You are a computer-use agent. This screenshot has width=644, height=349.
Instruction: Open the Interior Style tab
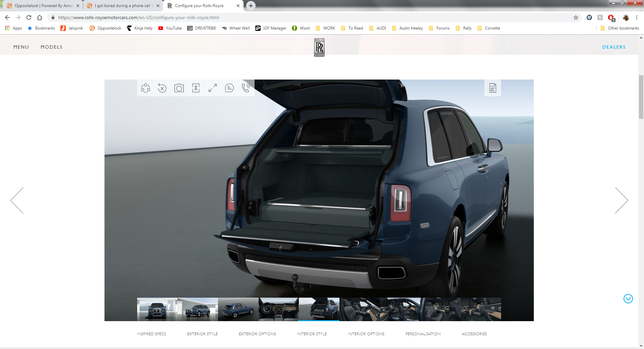pyautogui.click(x=312, y=334)
